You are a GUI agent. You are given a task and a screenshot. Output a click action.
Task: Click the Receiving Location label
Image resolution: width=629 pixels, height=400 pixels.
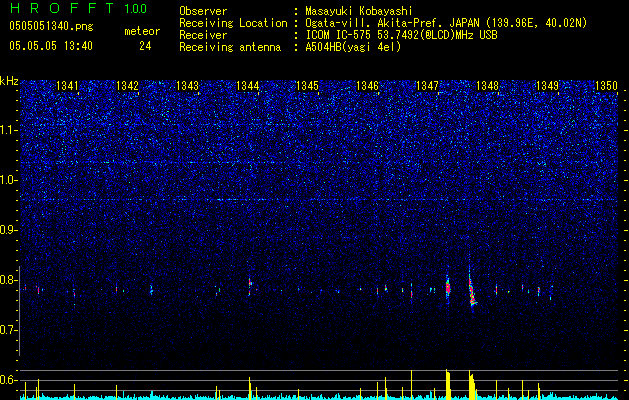click(233, 23)
